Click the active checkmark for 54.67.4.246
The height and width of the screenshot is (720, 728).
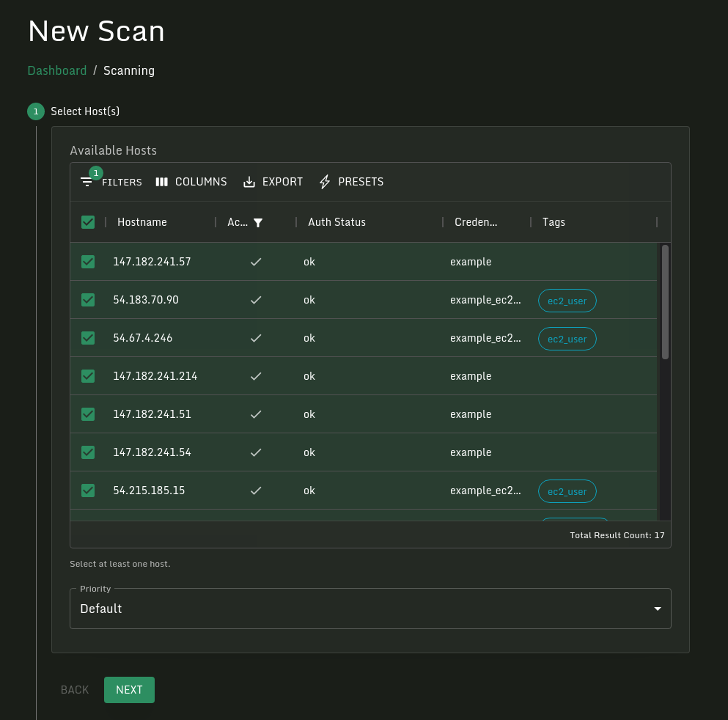click(x=256, y=338)
